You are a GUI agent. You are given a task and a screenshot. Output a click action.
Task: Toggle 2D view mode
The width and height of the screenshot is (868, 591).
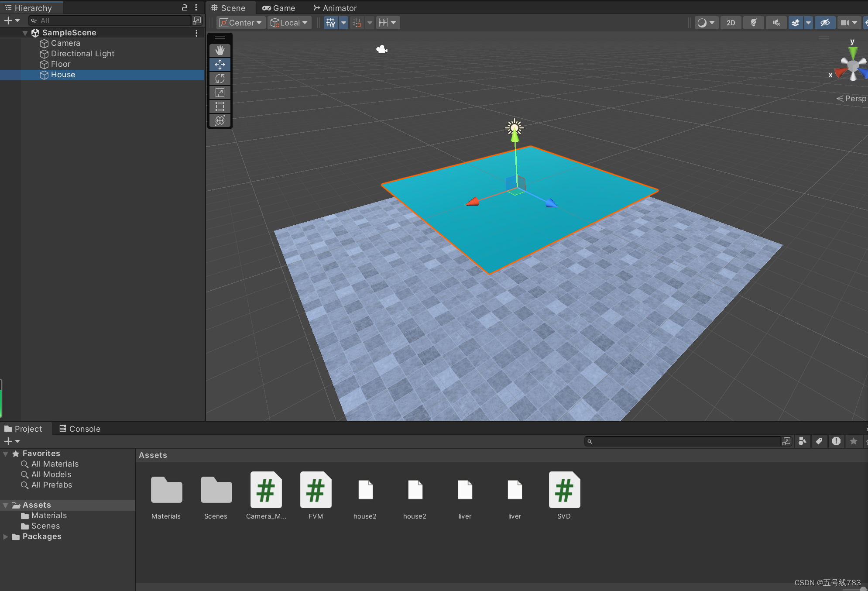pos(731,23)
